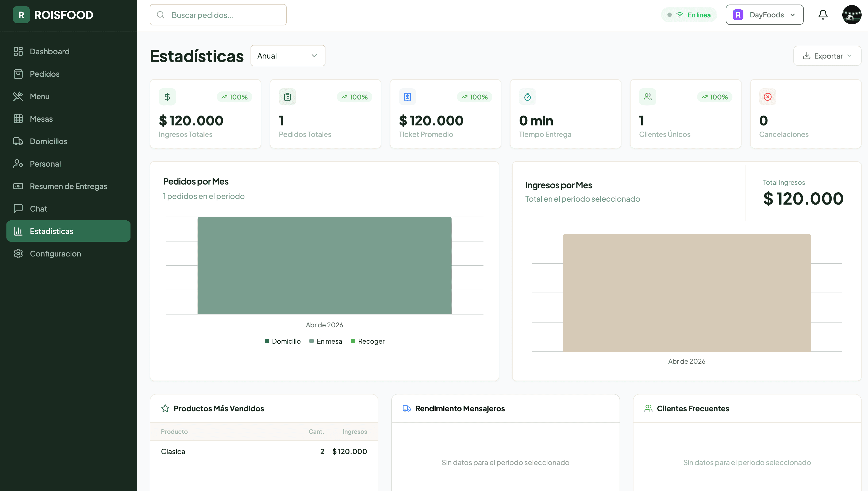
Task: Click the users icon in Clientes Únicos card
Action: (x=647, y=97)
